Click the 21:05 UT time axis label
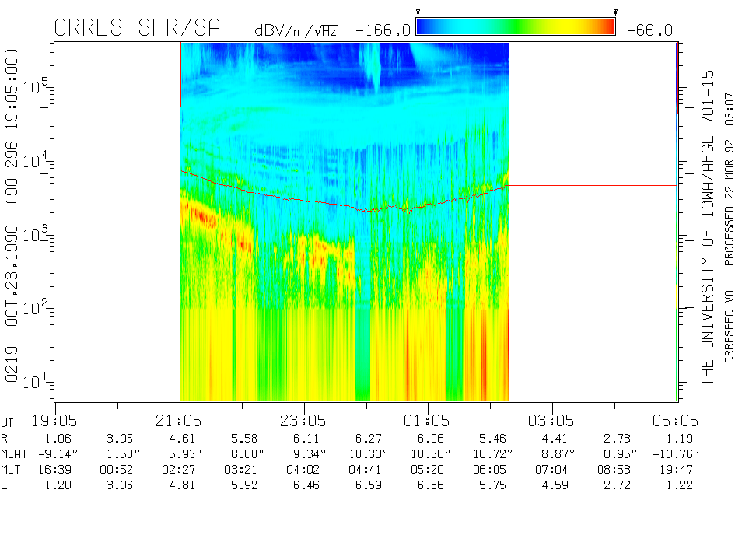Viewport: 735px width, 560px height. pyautogui.click(x=180, y=421)
